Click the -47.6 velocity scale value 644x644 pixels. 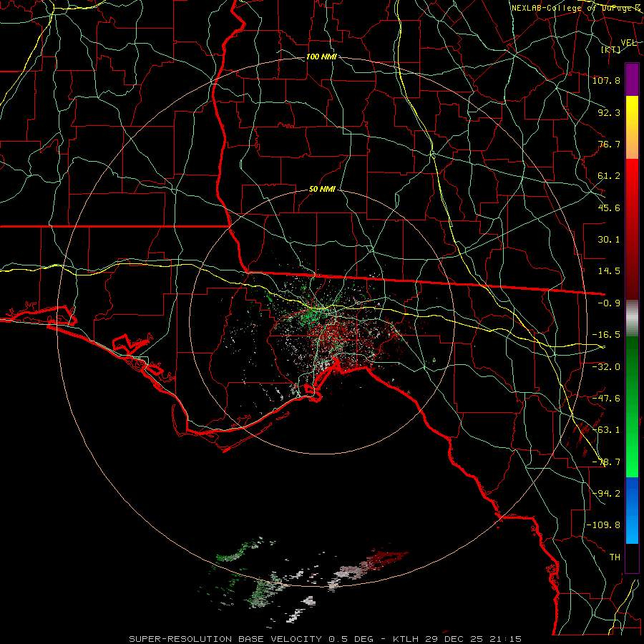pyautogui.click(x=606, y=399)
